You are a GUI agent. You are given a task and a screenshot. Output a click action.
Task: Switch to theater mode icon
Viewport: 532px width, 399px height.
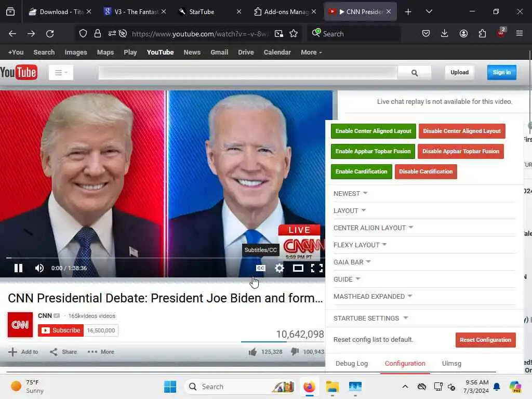(x=298, y=268)
